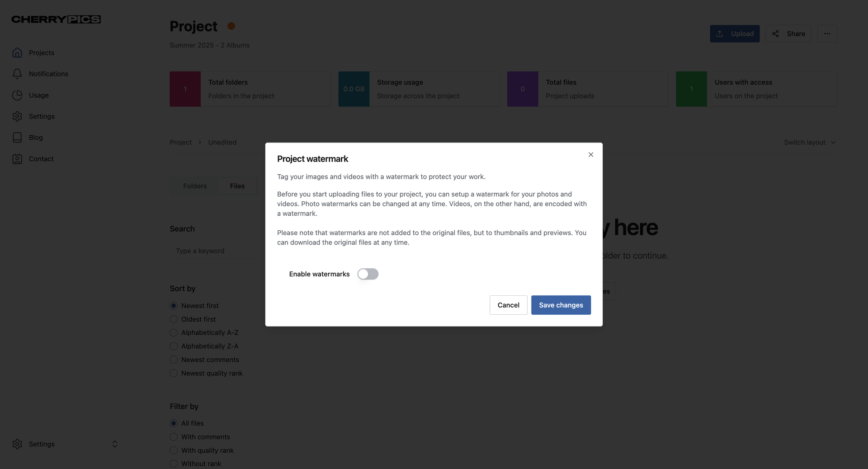Expand the Switch layout dropdown
868x469 pixels.
[810, 142]
